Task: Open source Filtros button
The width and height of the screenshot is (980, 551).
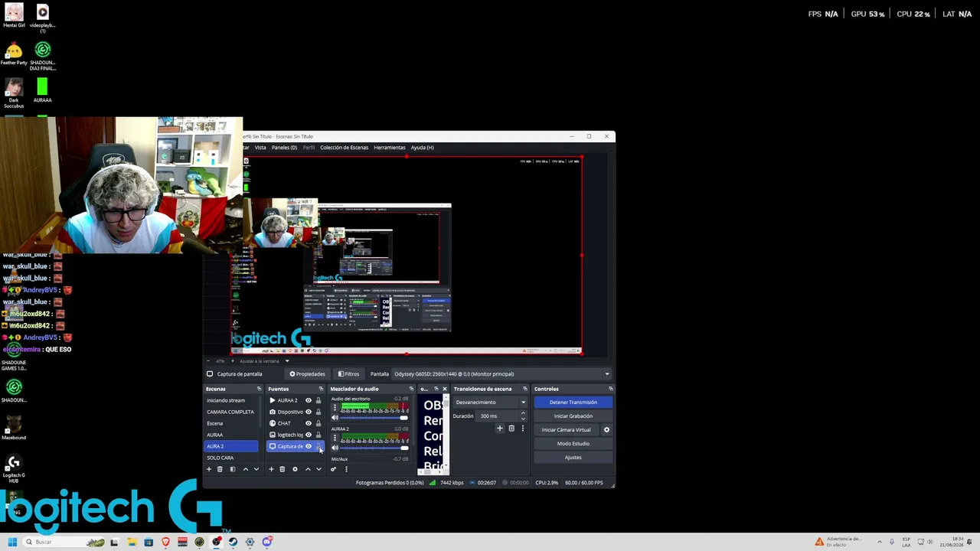Action: (x=348, y=374)
